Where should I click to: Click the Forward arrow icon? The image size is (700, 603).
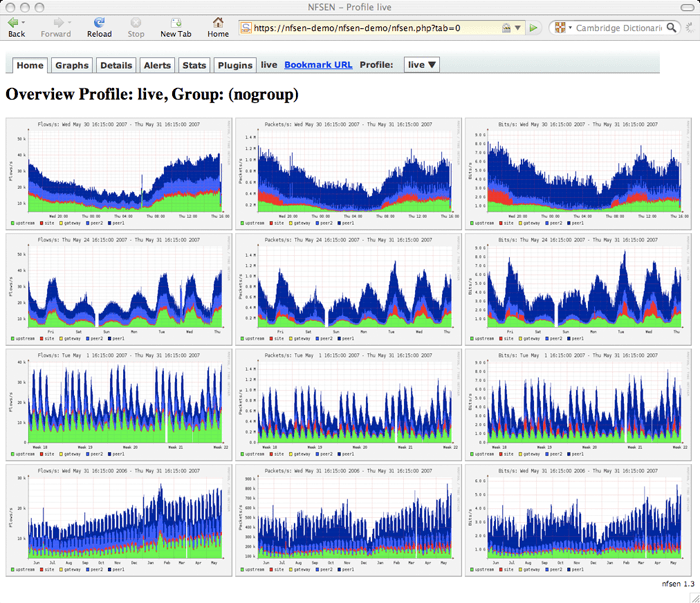pos(58,22)
